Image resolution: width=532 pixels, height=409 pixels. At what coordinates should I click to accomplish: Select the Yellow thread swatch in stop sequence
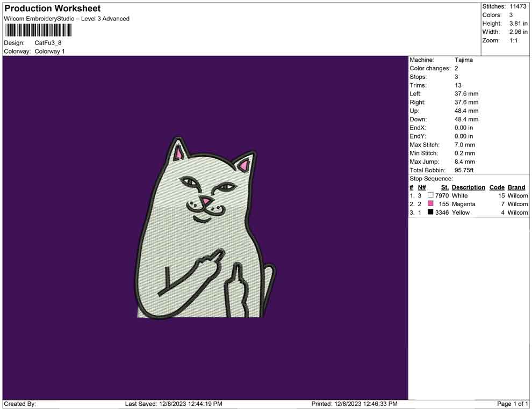(x=429, y=213)
